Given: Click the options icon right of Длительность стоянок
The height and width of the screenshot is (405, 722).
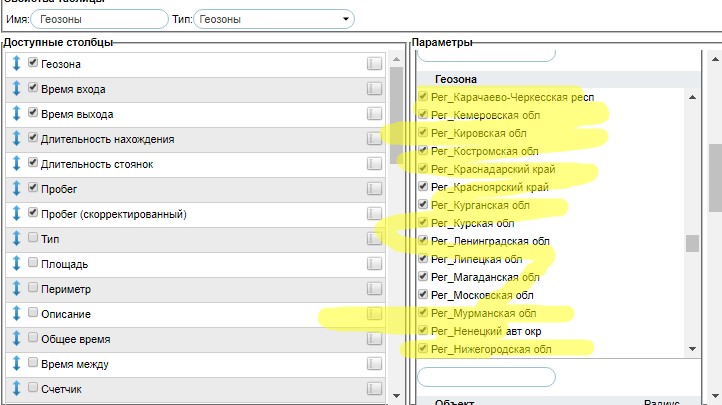Looking at the screenshot, I should 374,164.
